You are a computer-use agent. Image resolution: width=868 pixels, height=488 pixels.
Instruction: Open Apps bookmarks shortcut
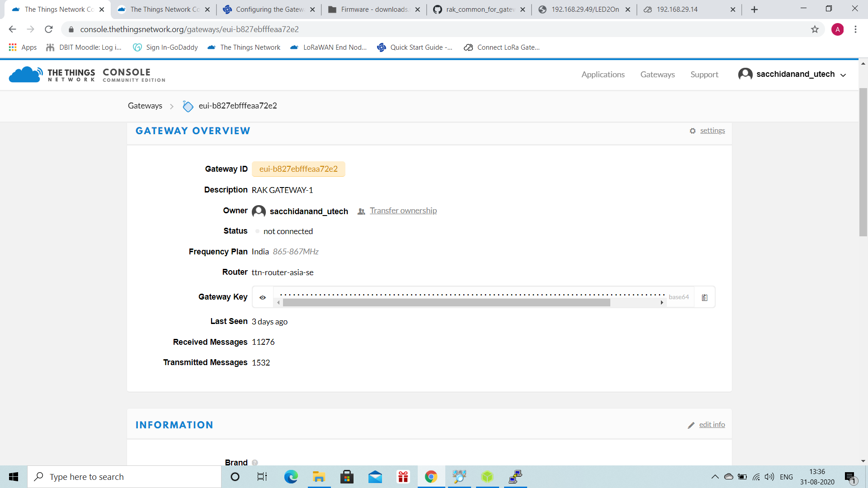(x=23, y=47)
